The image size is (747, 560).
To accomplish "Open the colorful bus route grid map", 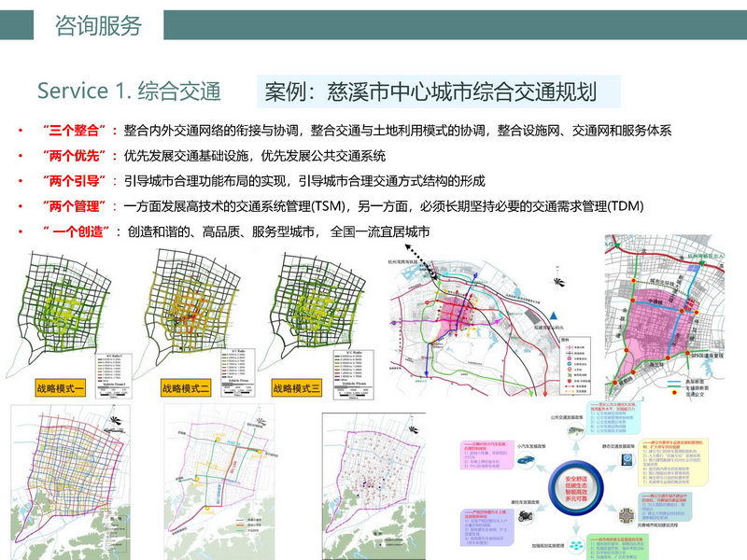I will click(71, 482).
